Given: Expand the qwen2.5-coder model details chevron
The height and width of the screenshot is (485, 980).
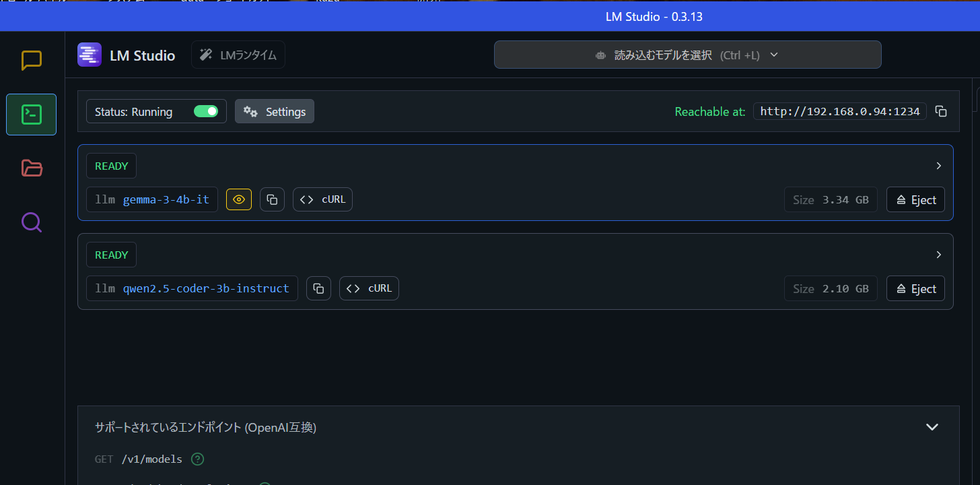Looking at the screenshot, I should coord(939,255).
